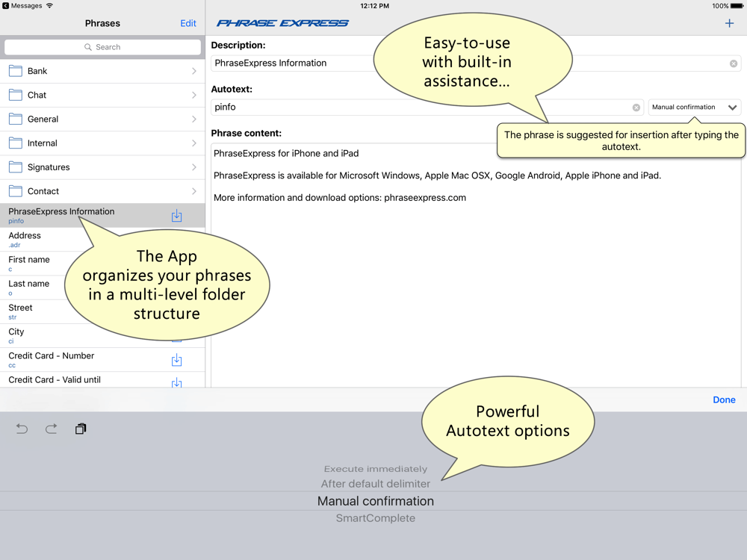The image size is (747, 560).
Task: Tap the redo arrow icon
Action: coord(51,429)
